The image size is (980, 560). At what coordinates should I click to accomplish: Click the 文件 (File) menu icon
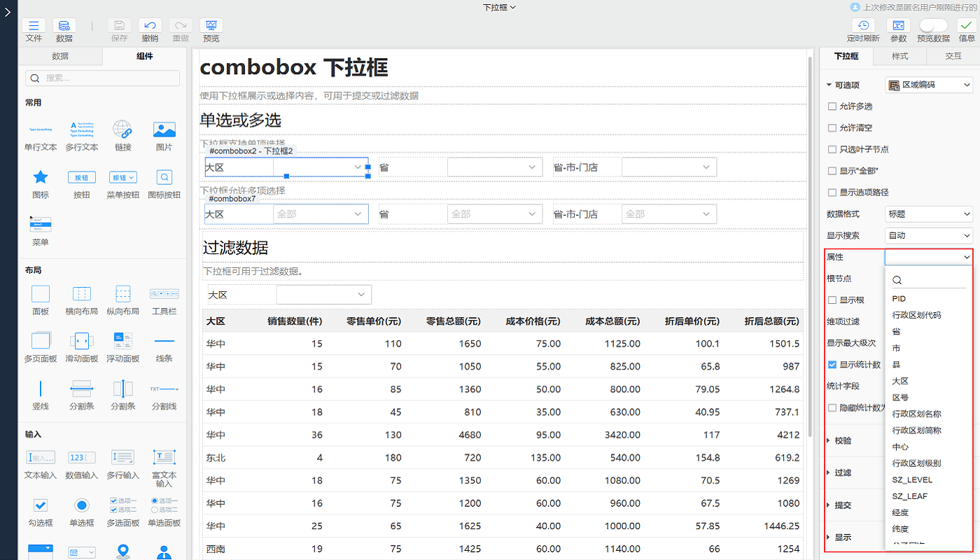pyautogui.click(x=34, y=26)
